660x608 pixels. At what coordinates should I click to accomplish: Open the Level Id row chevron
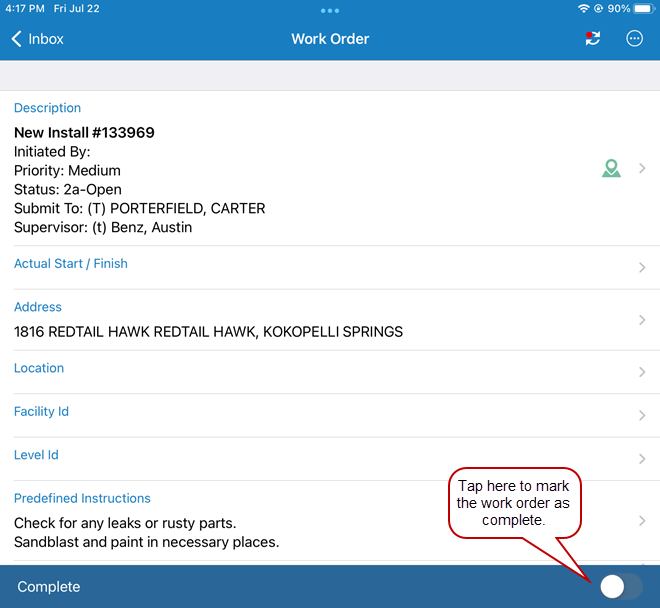(642, 459)
